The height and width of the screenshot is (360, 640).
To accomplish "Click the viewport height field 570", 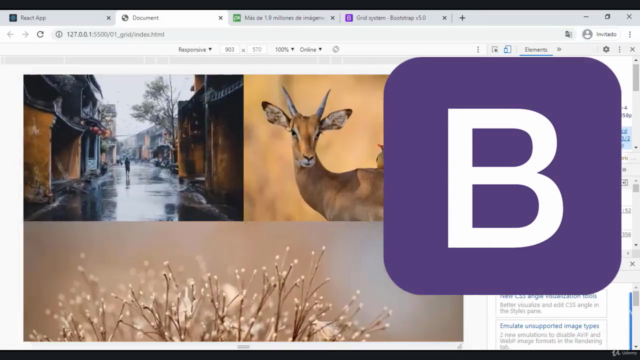I will click(257, 49).
